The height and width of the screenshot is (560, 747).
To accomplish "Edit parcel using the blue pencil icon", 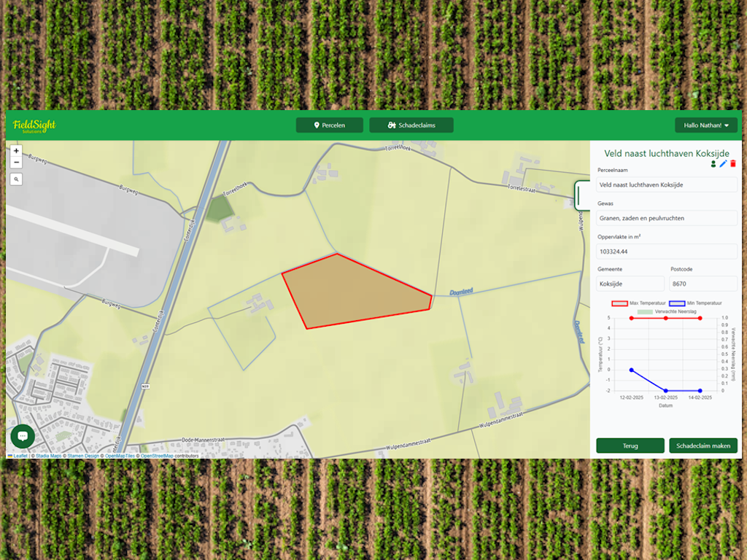I will click(723, 164).
